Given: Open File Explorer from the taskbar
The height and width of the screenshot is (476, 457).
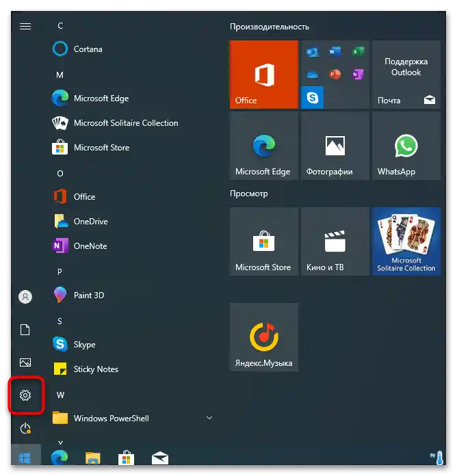Looking at the screenshot, I should [93, 458].
